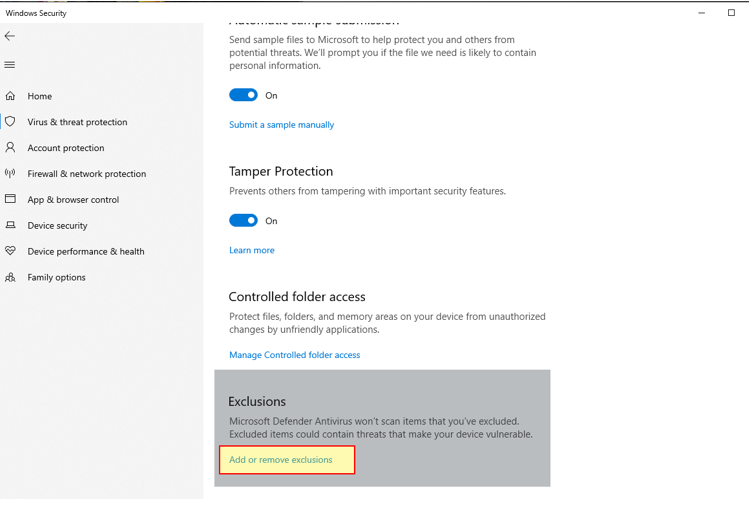The height and width of the screenshot is (506, 749).
Task: Open Manage Controlled folder access link
Action: pyautogui.click(x=295, y=355)
